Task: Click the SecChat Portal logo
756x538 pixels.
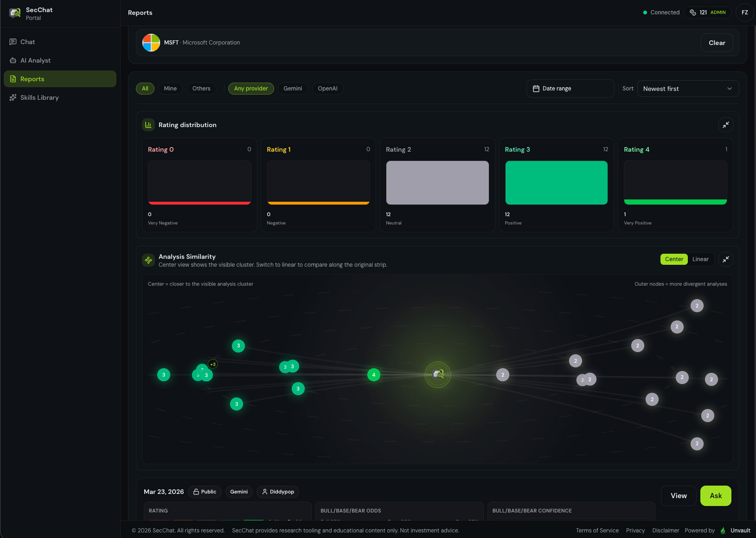Action: pyautogui.click(x=15, y=13)
